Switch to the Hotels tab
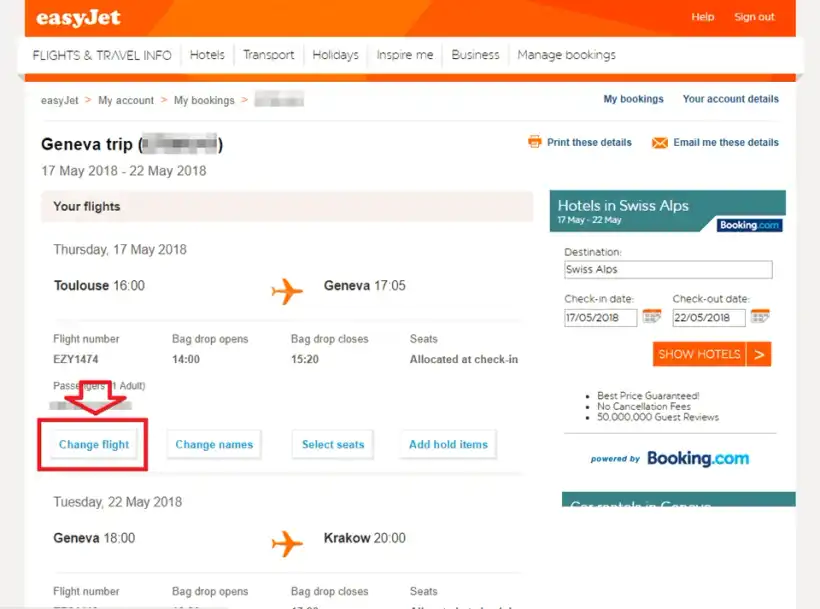The height and width of the screenshot is (609, 820). [207, 55]
